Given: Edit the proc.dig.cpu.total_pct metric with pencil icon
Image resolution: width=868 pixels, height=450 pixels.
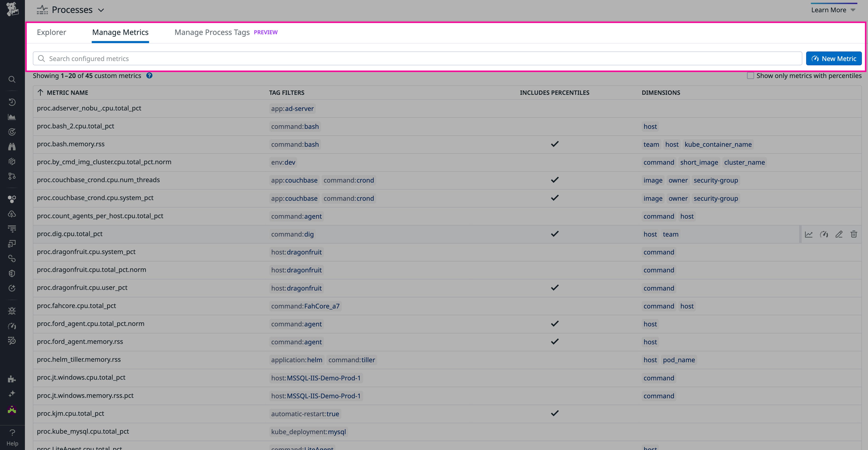Looking at the screenshot, I should pyautogui.click(x=839, y=234).
